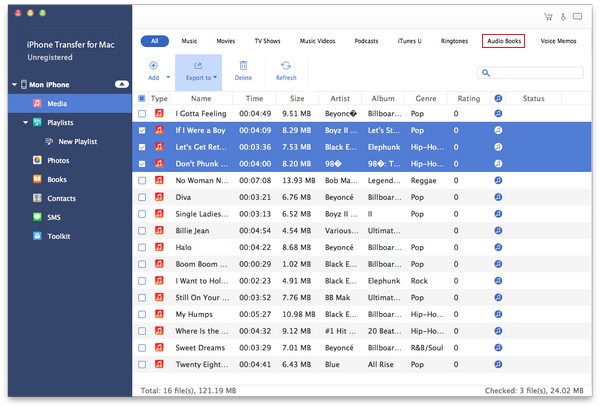Collapse the Playlists tree section

click(x=24, y=122)
